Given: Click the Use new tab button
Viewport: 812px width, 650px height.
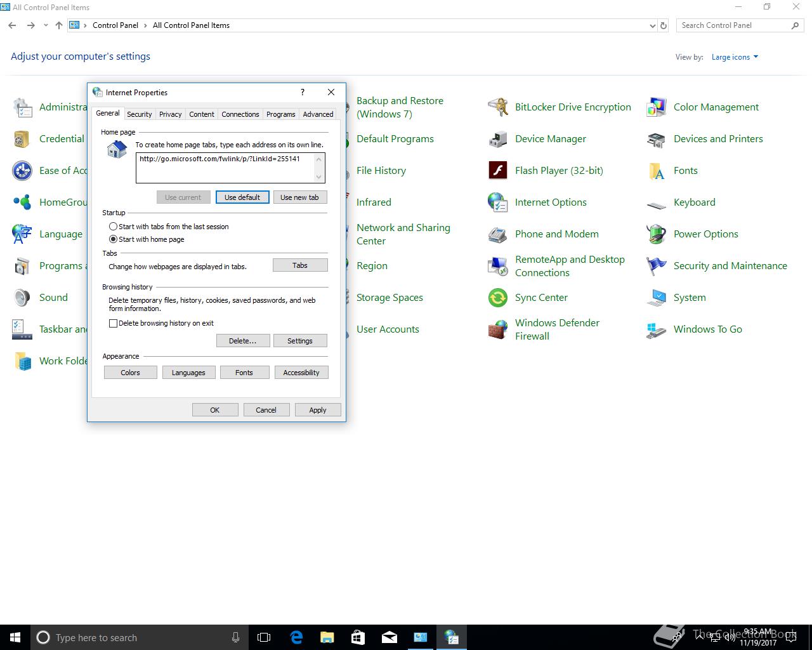Looking at the screenshot, I should pos(300,197).
